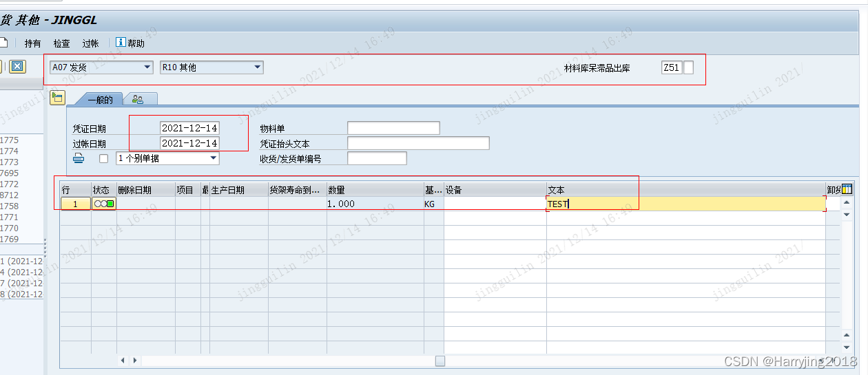Click the 收货/发货单编号 input field
This screenshot has width=868, height=375.
tap(377, 158)
